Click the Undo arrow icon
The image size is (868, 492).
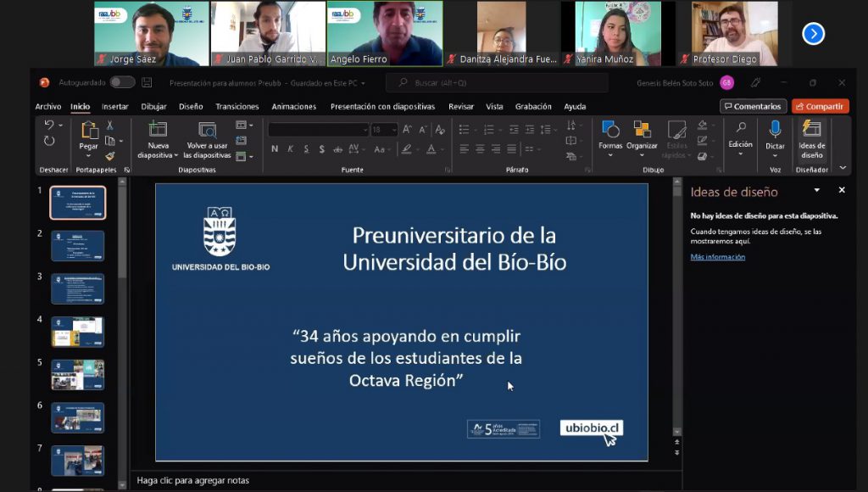tap(49, 126)
